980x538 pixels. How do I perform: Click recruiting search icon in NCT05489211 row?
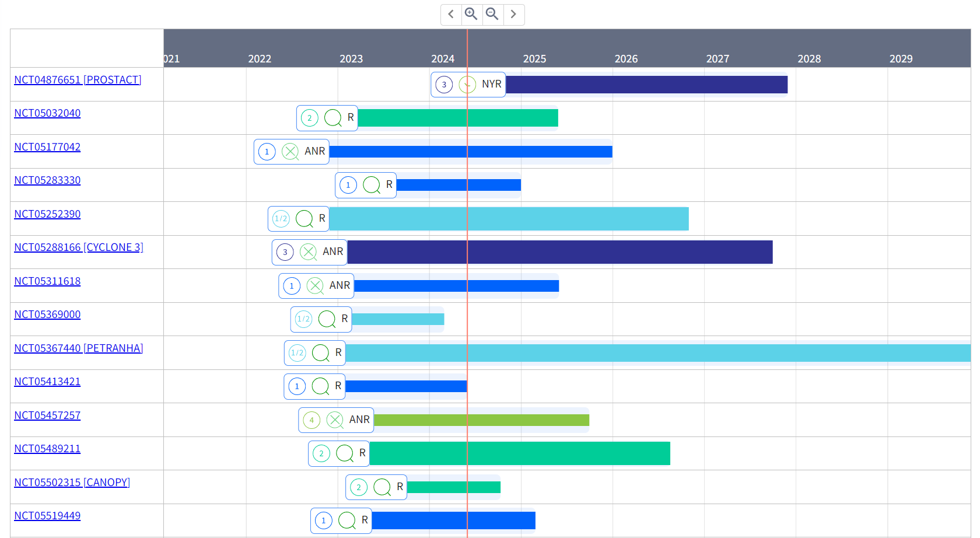345,453
